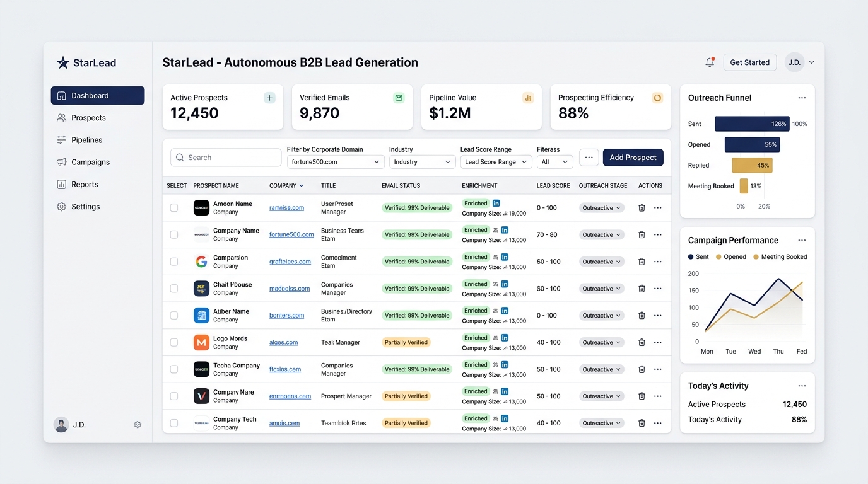Open Today's Activity more options menu
Image resolution: width=868 pixels, height=484 pixels.
coord(802,386)
